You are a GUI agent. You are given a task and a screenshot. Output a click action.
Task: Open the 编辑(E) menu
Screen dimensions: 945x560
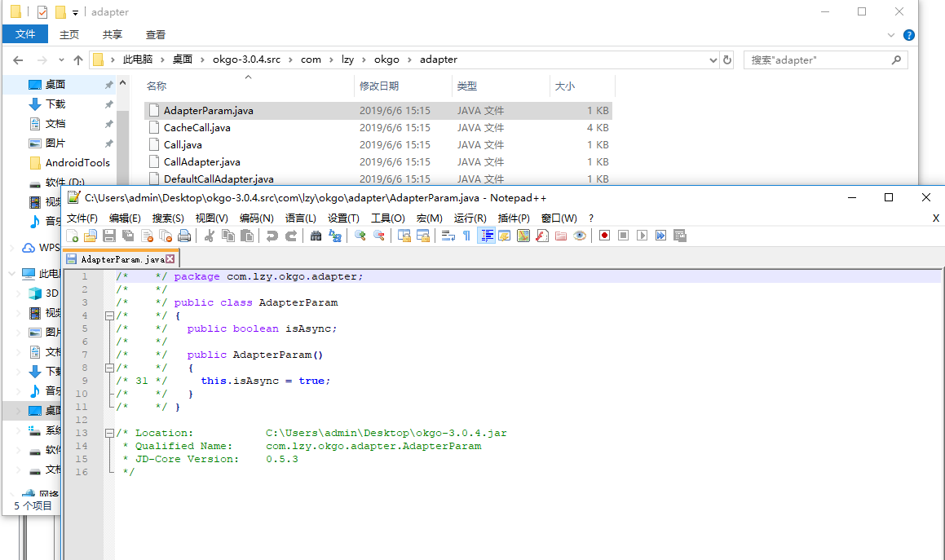pos(125,218)
